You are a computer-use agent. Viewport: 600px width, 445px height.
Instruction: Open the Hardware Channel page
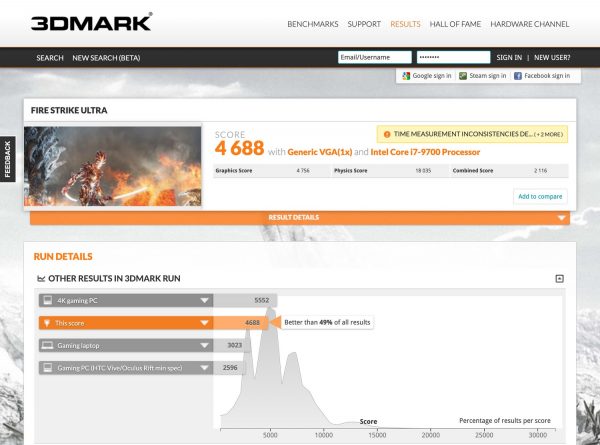click(x=531, y=23)
